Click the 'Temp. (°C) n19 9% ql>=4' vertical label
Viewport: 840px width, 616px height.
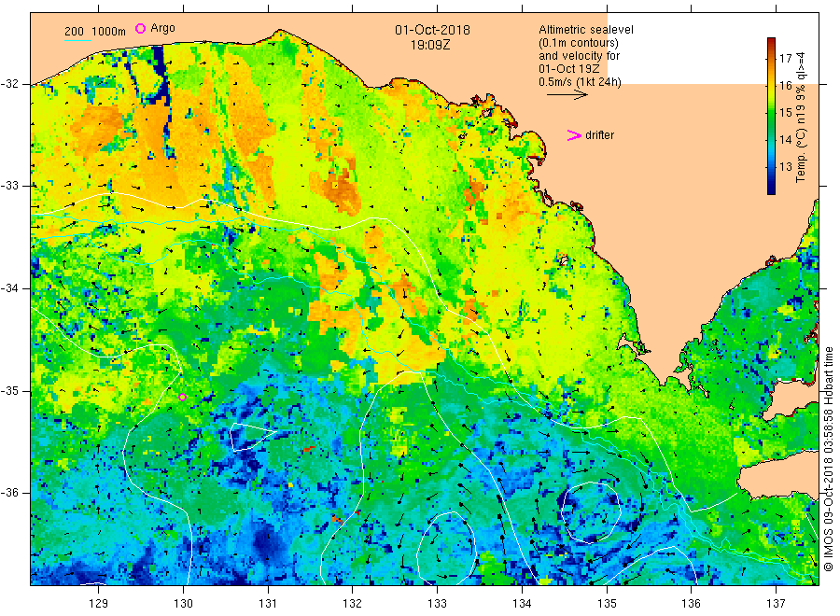tap(801, 118)
